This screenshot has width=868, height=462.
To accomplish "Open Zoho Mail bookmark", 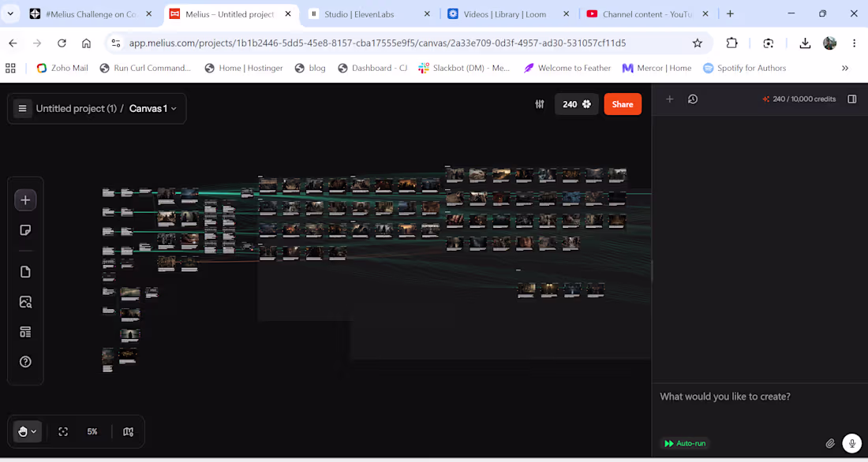I will pos(62,68).
